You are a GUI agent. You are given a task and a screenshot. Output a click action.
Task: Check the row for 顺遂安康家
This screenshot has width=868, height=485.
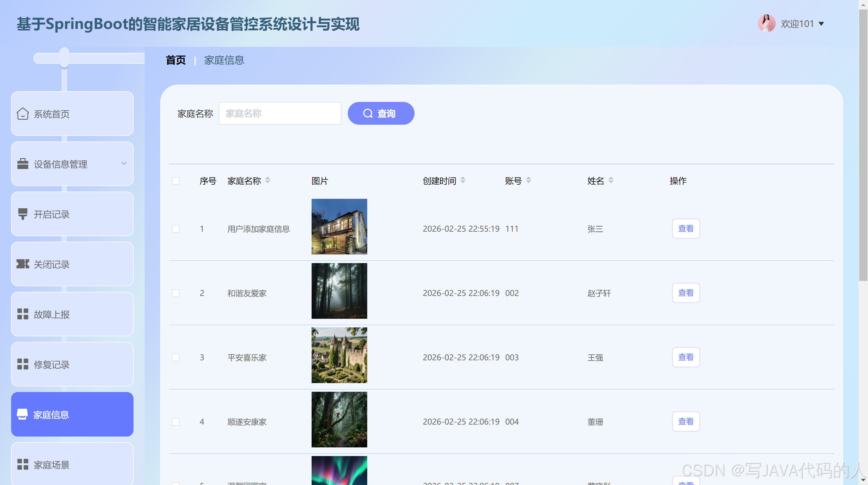point(176,422)
